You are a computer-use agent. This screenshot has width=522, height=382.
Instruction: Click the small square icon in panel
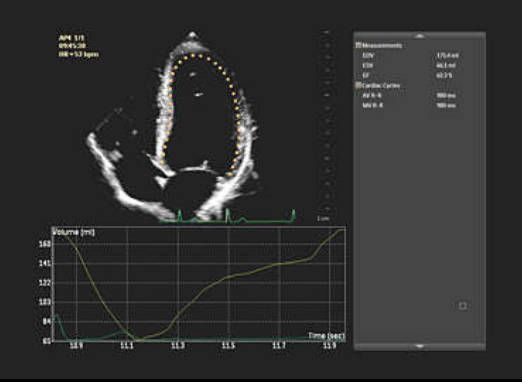click(463, 306)
